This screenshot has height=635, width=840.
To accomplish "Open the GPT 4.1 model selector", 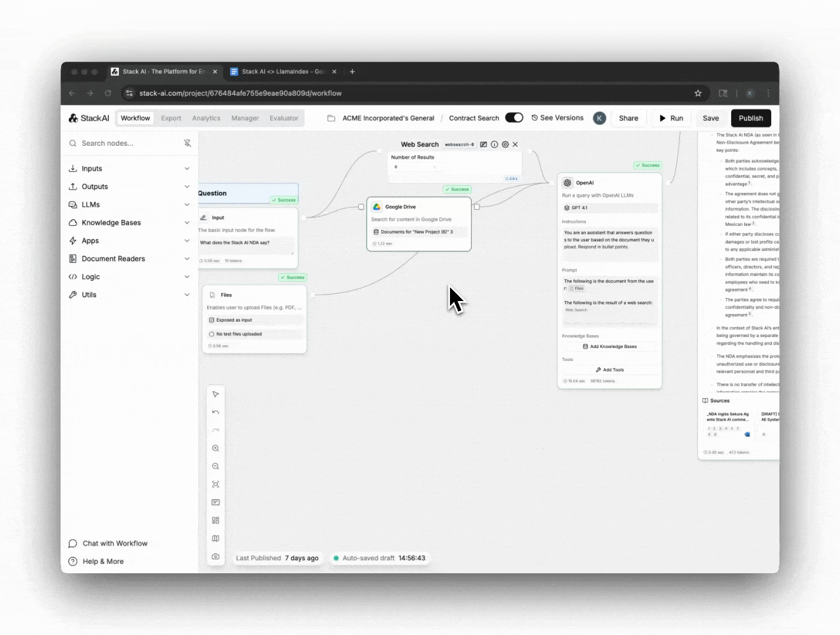I will 609,208.
